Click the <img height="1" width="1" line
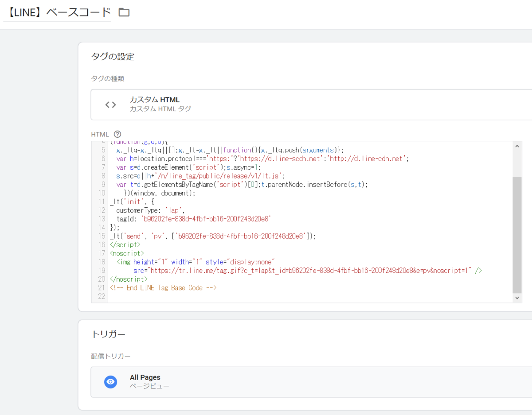The image size is (532, 415). 196,262
